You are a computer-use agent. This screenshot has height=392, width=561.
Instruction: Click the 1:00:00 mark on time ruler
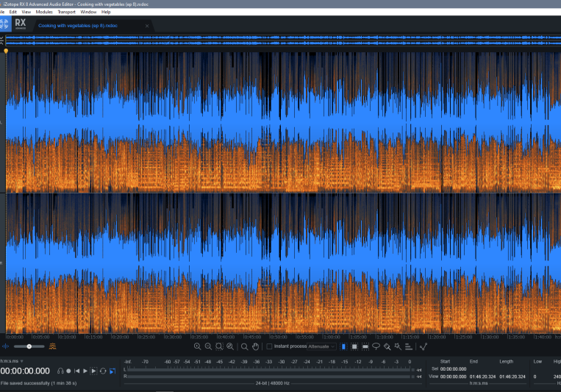point(332,337)
